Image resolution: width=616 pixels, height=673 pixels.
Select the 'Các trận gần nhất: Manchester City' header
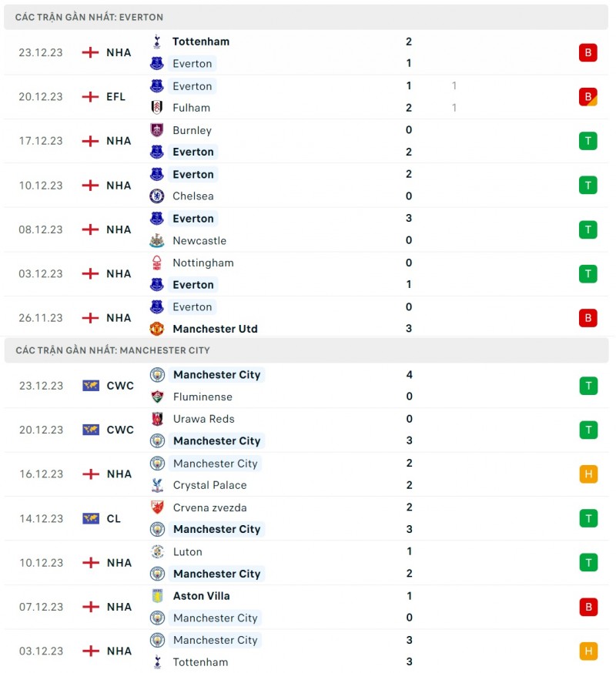(x=112, y=350)
